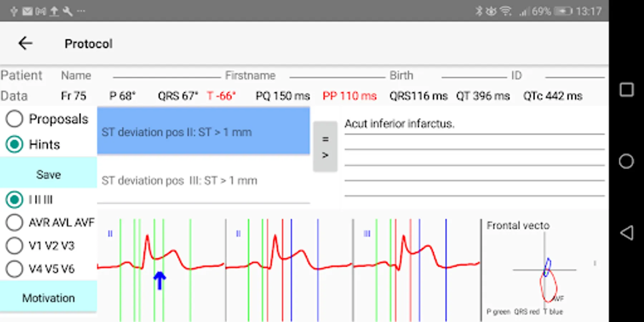Tap the battery status icon
This screenshot has height=322, width=644.
(x=563, y=11)
